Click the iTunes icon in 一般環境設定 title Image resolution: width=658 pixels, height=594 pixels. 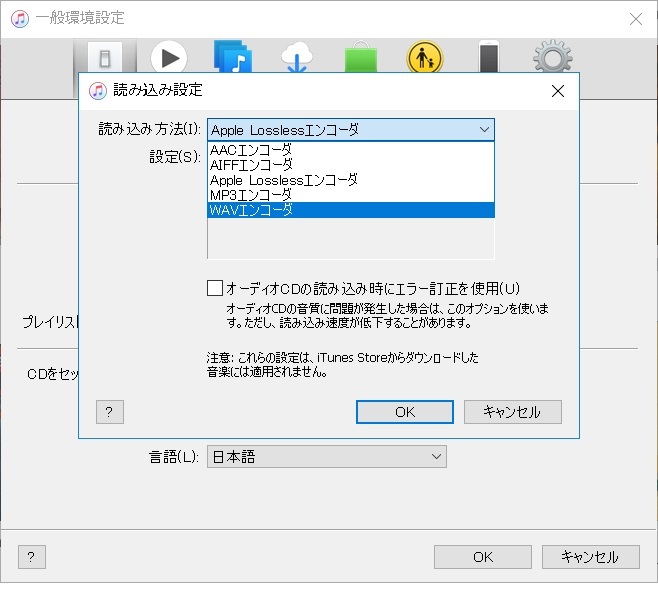[x=20, y=18]
